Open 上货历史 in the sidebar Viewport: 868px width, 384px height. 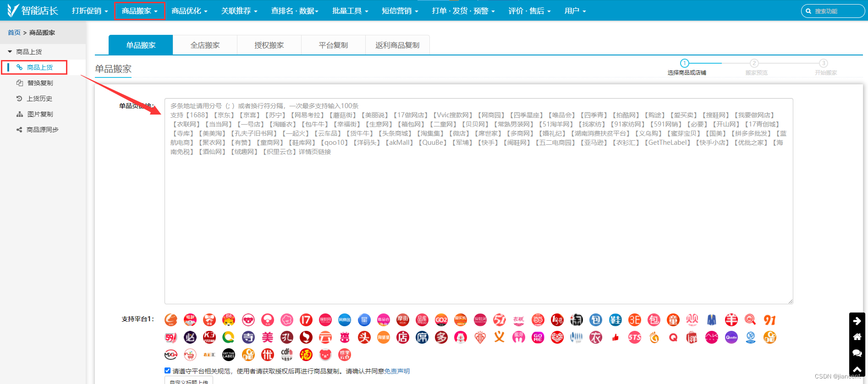coord(39,99)
